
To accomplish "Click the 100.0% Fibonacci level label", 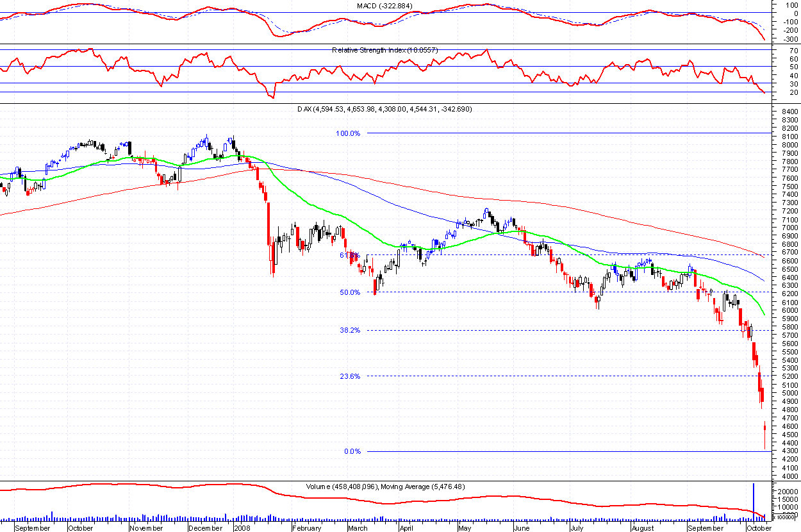I will [x=349, y=134].
